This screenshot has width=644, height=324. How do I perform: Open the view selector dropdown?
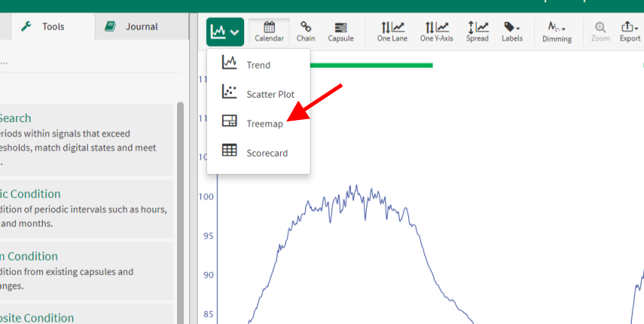225,32
